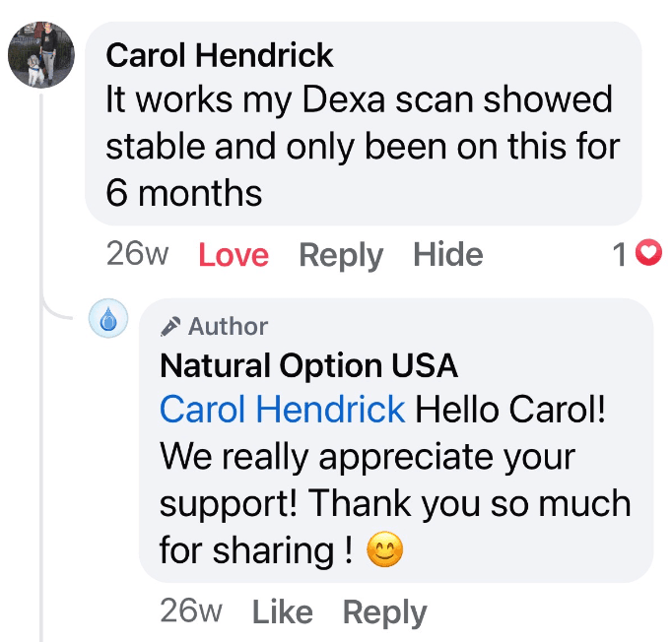This screenshot has height=642, width=672.
Task: Reply to the Natural Option USA comment
Action: tap(384, 611)
